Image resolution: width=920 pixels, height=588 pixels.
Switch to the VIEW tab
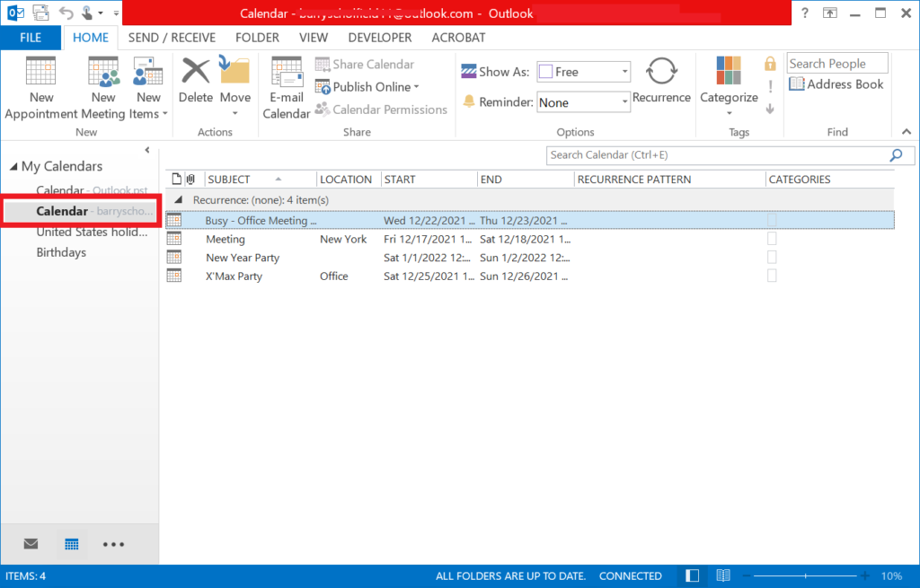[314, 38]
